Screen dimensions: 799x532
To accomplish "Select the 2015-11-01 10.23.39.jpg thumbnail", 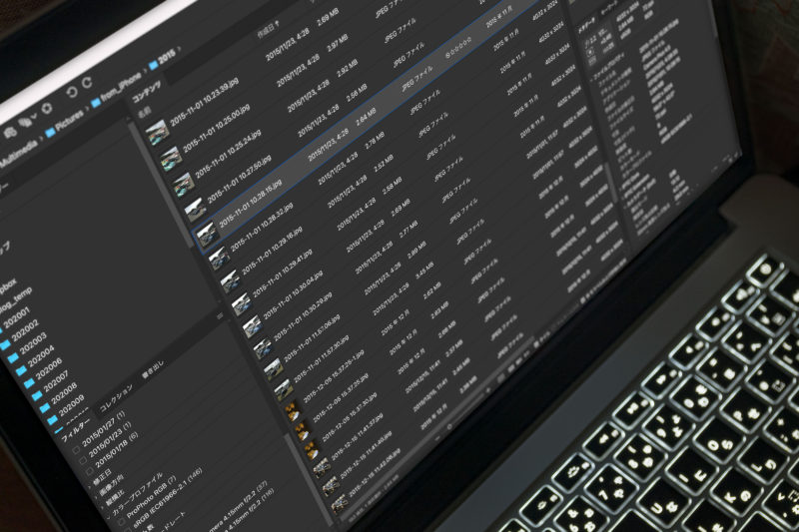I will (155, 134).
